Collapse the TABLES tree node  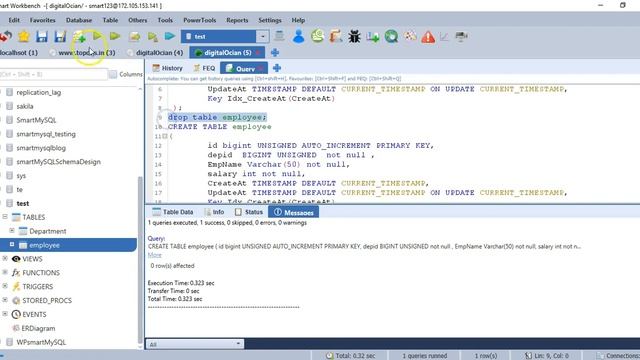(x=5, y=217)
